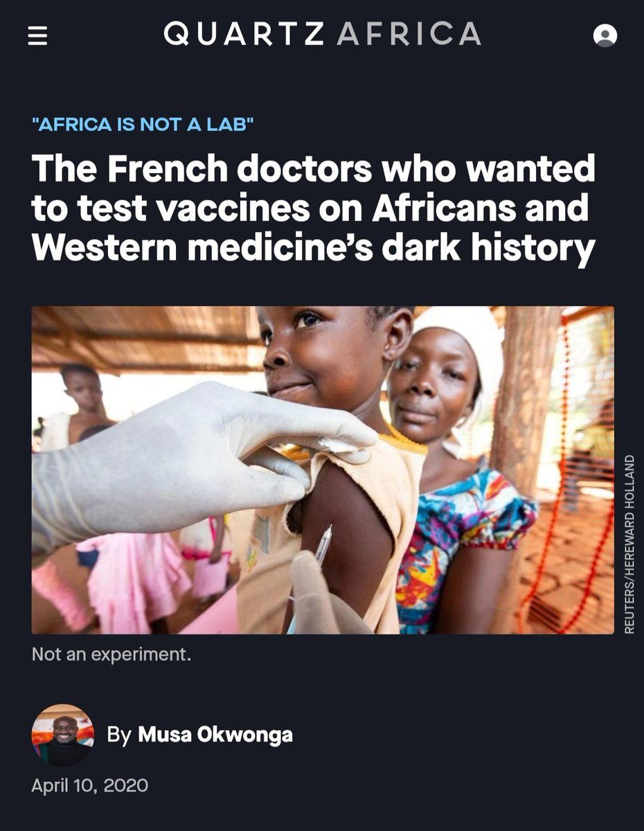The image size is (644, 831).
Task: Click the user account profile icon
Action: (605, 36)
